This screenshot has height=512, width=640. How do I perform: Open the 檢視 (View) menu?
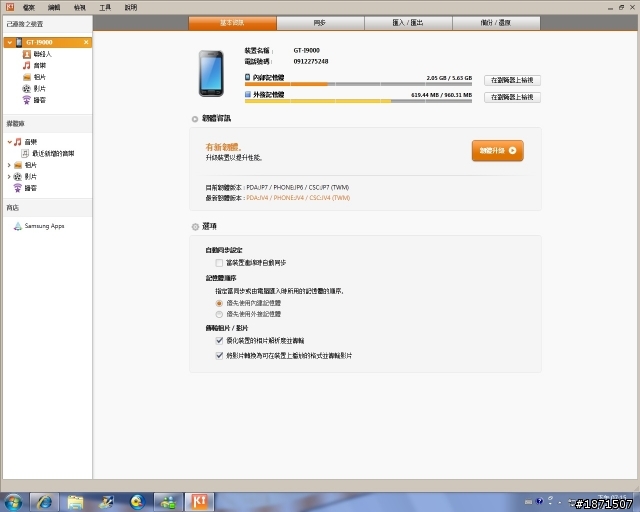80,7
